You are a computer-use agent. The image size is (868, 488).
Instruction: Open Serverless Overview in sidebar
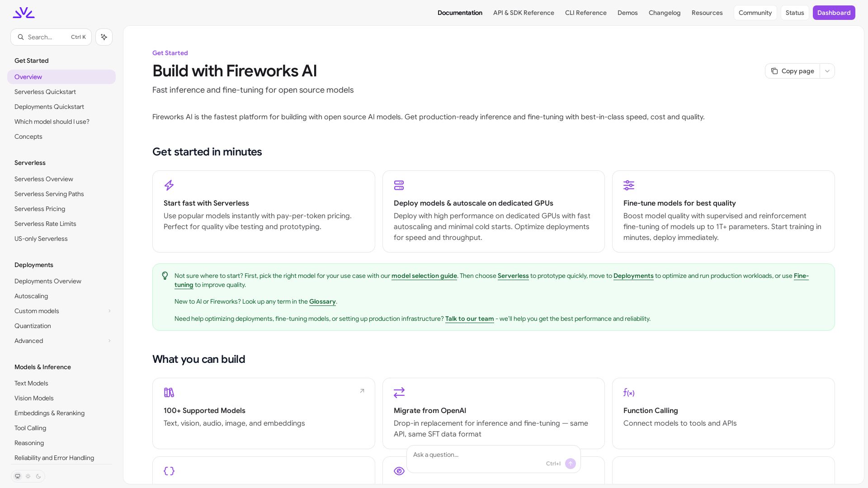[61, 179]
